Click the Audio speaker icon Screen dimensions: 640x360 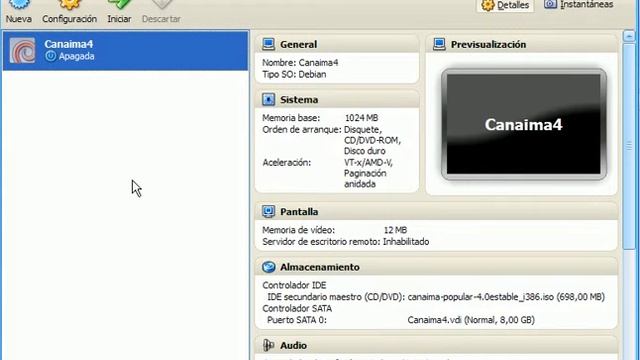click(268, 345)
